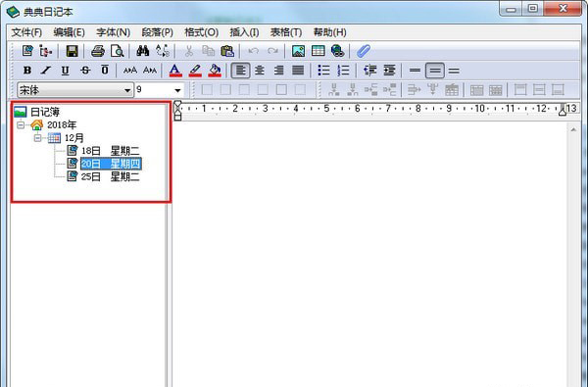This screenshot has width=588, height=387.
Task: Collapse the 12月 tree node
Action: click(38, 138)
